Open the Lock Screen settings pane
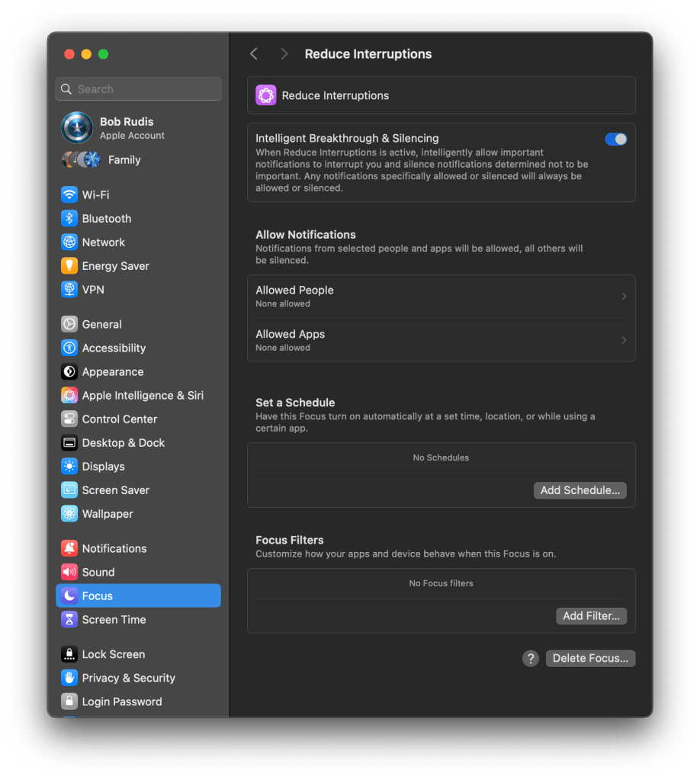This screenshot has width=700, height=780. coord(113,654)
